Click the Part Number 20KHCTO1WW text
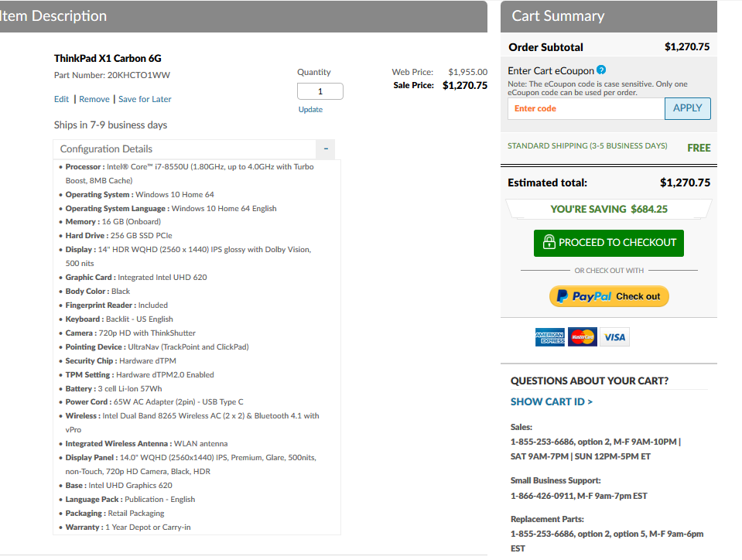Image resolution: width=742 pixels, height=560 pixels. click(x=112, y=75)
